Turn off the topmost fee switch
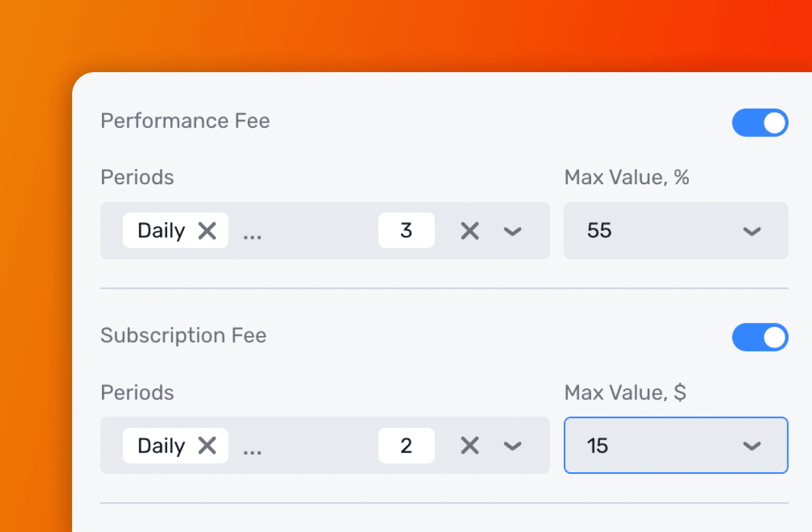This screenshot has width=812, height=532. (x=760, y=122)
